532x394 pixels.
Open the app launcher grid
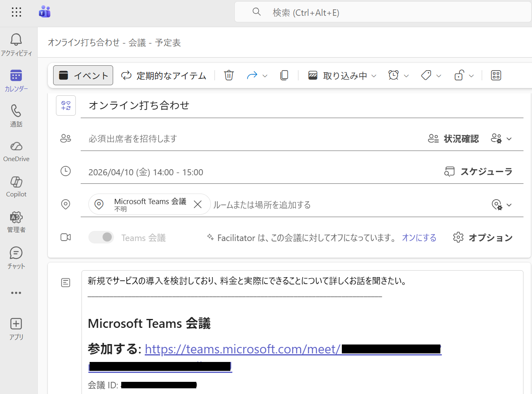(x=16, y=12)
